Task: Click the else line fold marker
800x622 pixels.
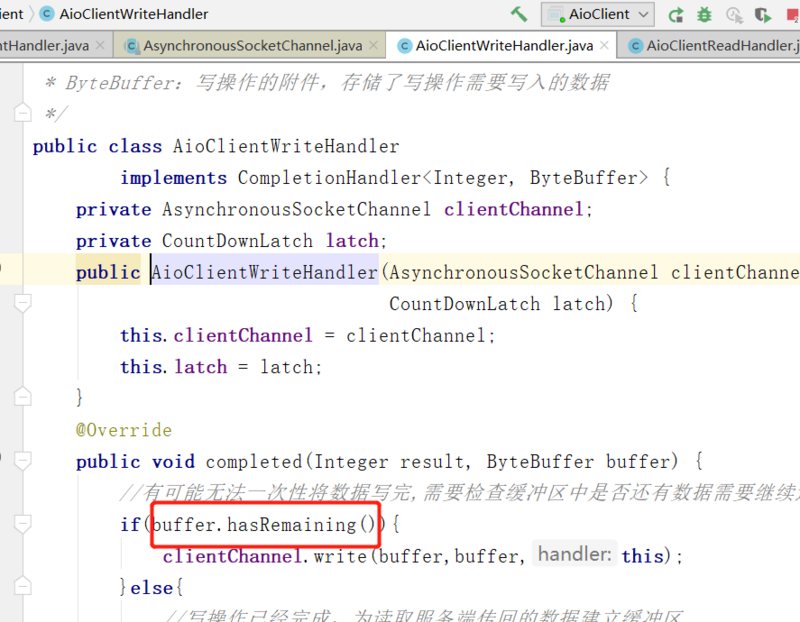Action: (x=22, y=586)
